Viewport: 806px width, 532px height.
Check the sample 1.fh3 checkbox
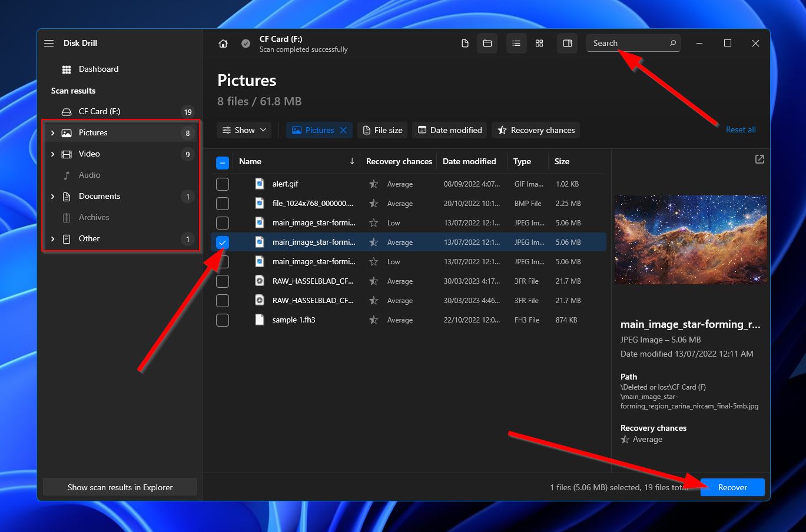(223, 320)
